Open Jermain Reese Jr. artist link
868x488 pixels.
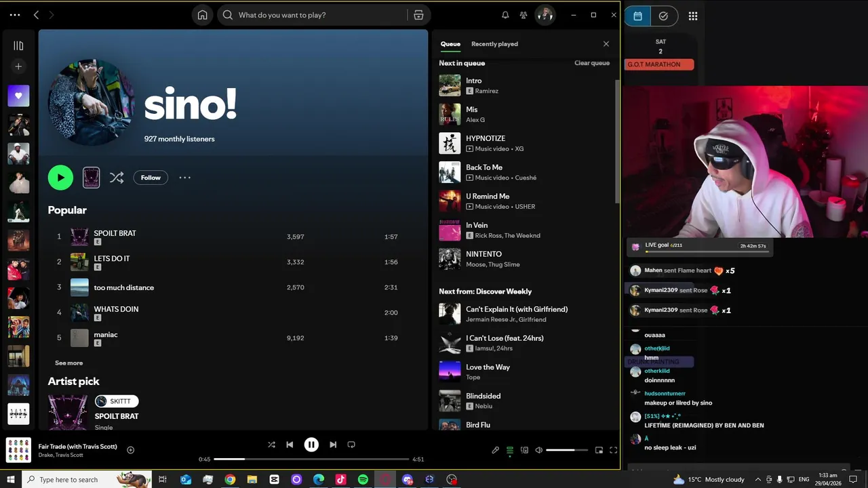(491, 320)
